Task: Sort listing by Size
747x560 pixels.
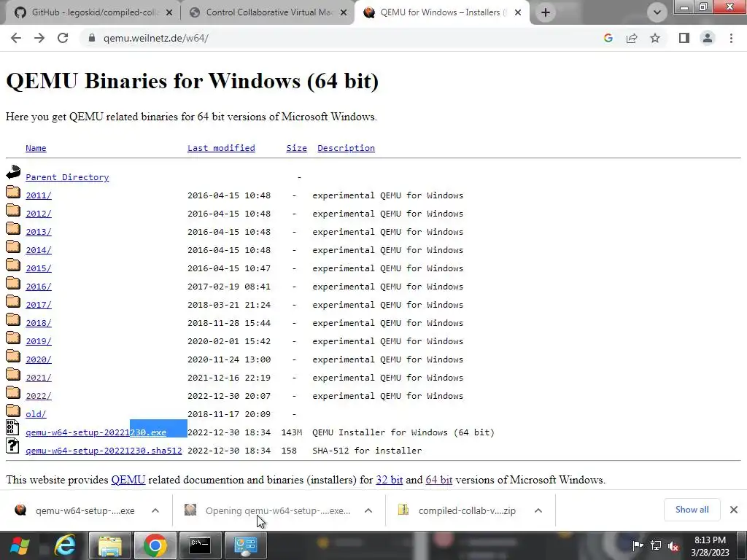Action: pos(296,148)
